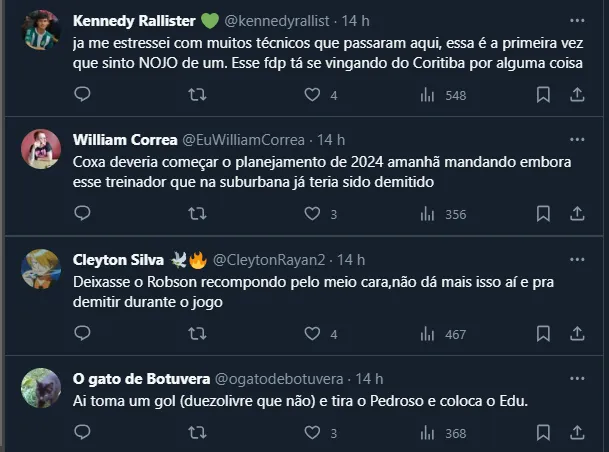Image resolution: width=609 pixels, height=452 pixels.
Task: Like Kennedy Rallister's tweet
Action: coord(312,95)
